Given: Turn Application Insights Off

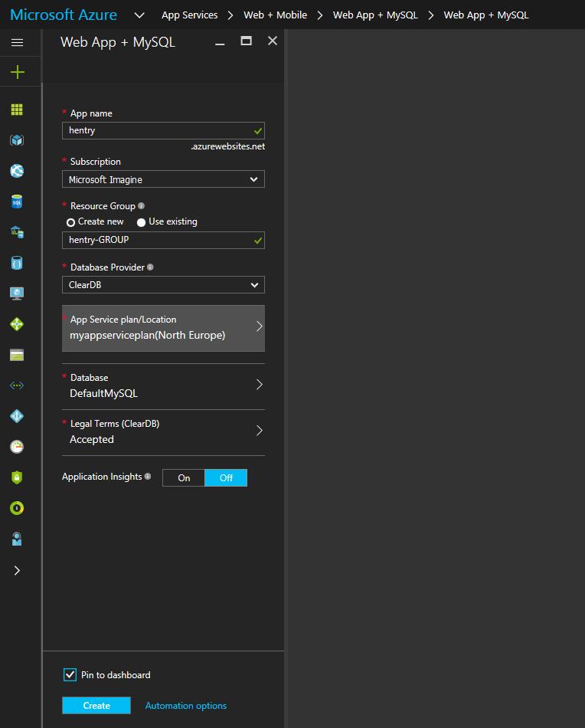Looking at the screenshot, I should (226, 477).
